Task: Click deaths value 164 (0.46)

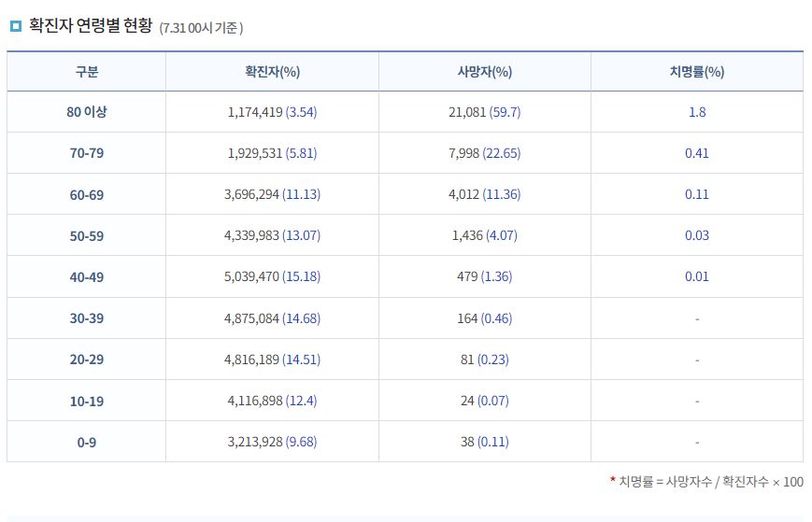Action: [x=485, y=318]
